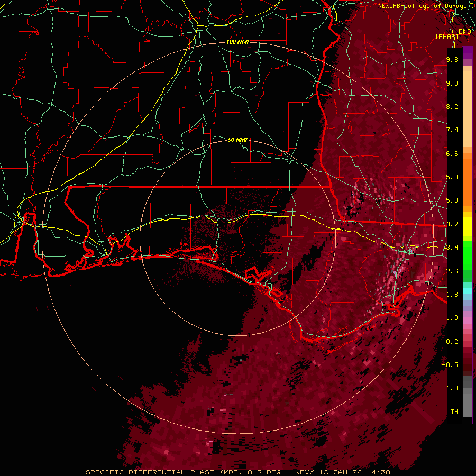This screenshot has height=476, width=476.
Task: Click the 7.4 scale value
Action: [x=452, y=130]
